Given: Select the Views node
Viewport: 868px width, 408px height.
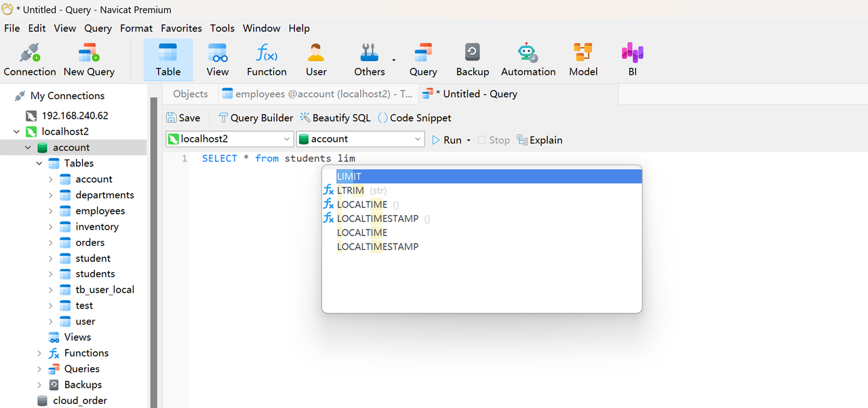Looking at the screenshot, I should (x=77, y=337).
